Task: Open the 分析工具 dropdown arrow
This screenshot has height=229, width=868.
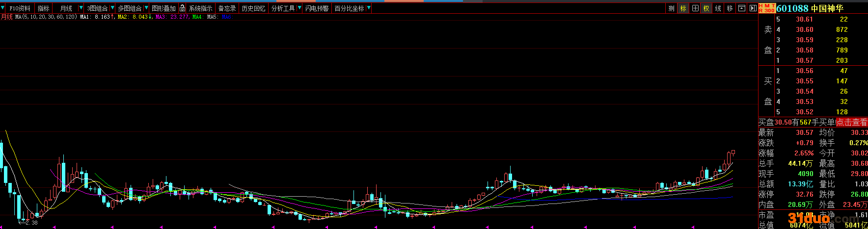Action: (x=299, y=8)
